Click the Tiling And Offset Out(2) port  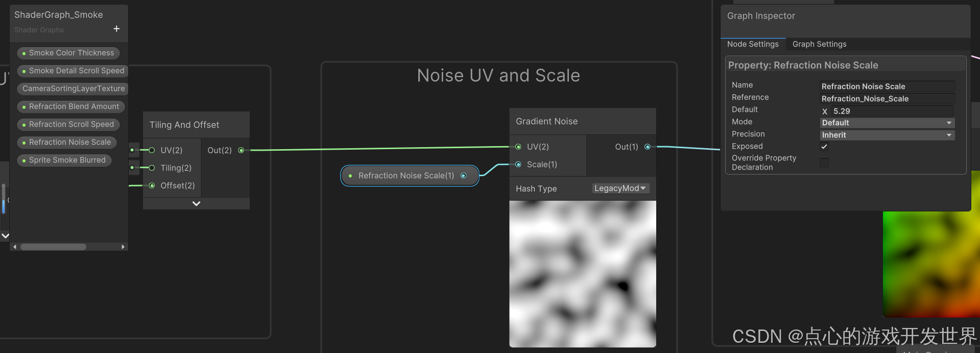(241, 150)
